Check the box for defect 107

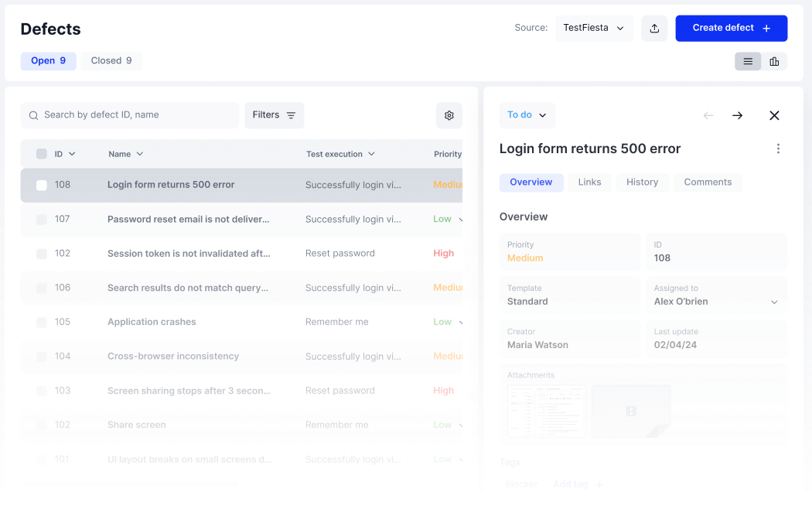click(x=42, y=220)
